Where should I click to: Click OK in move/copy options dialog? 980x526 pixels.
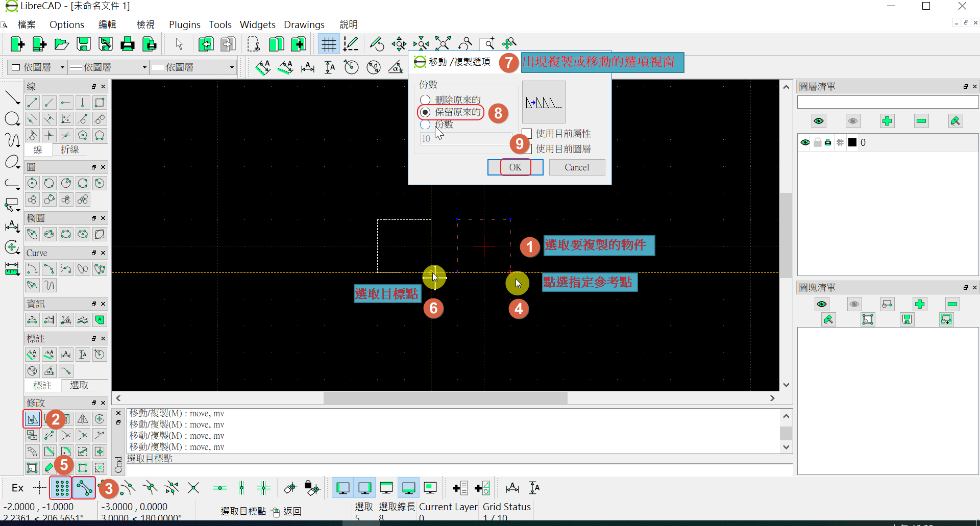pos(515,167)
